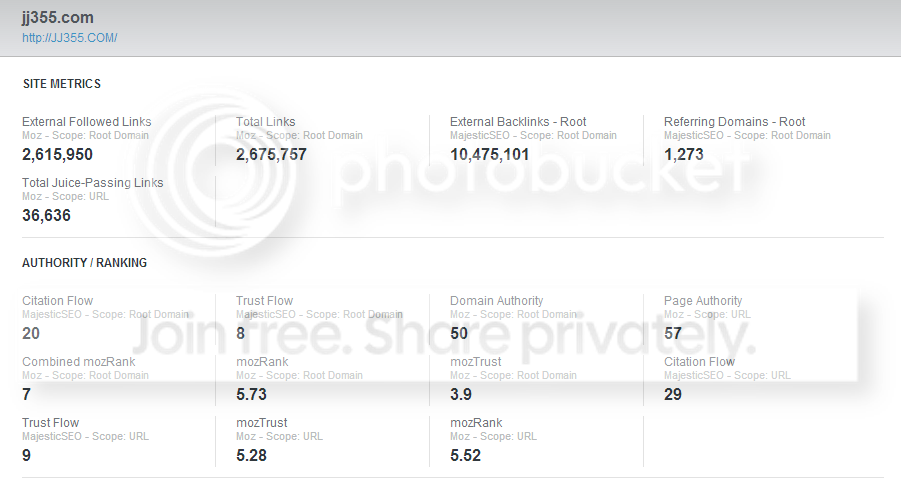901x492 pixels.
Task: Click the External Backlinks - Root label
Action: point(518,122)
